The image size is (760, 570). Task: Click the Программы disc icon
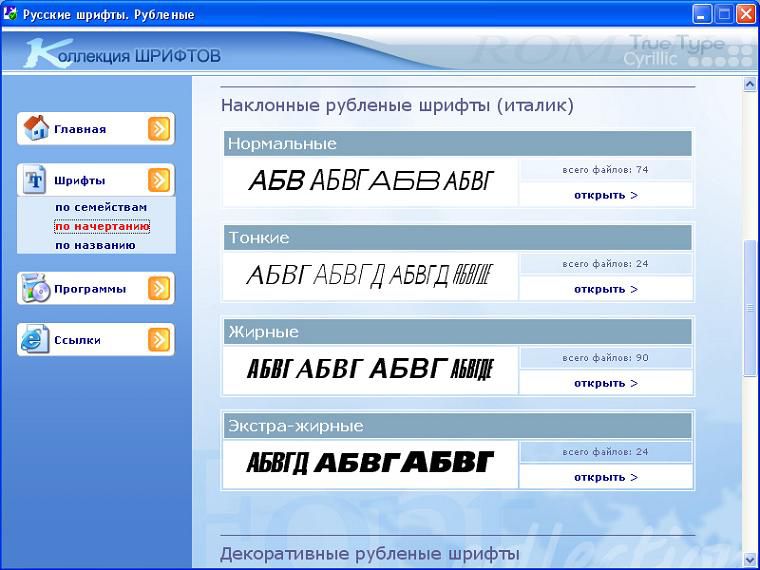(x=36, y=288)
